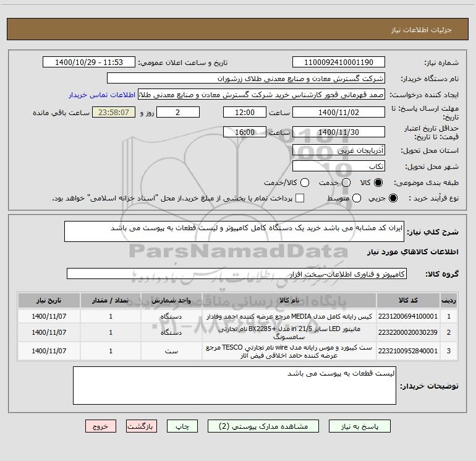476x461 pixels.
Task: Select the کالا radio button
Action: [x=378, y=183]
